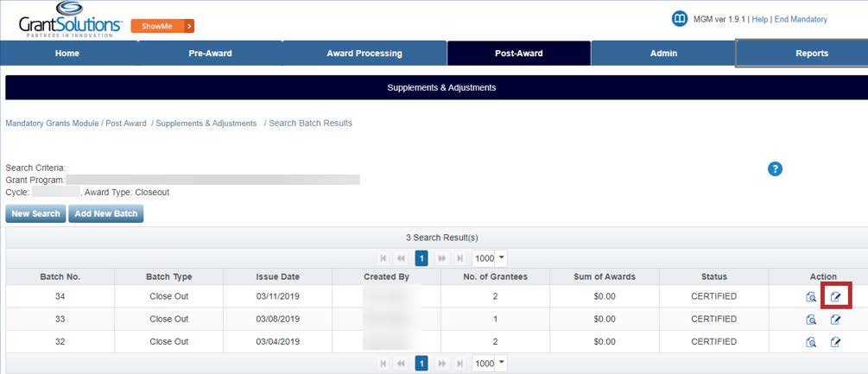Open the Post-Award tab
868x374 pixels.
pyautogui.click(x=518, y=54)
